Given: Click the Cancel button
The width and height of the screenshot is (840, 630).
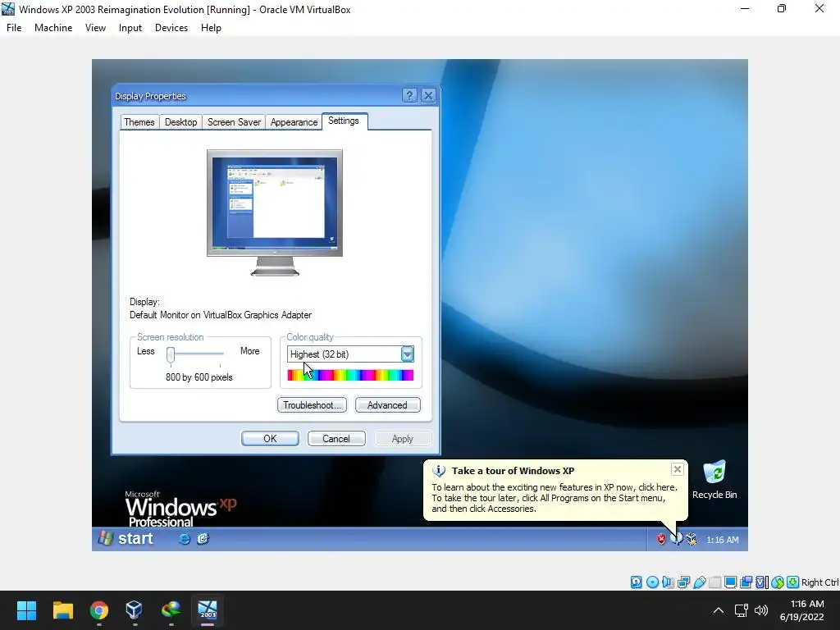Looking at the screenshot, I should [x=336, y=439].
